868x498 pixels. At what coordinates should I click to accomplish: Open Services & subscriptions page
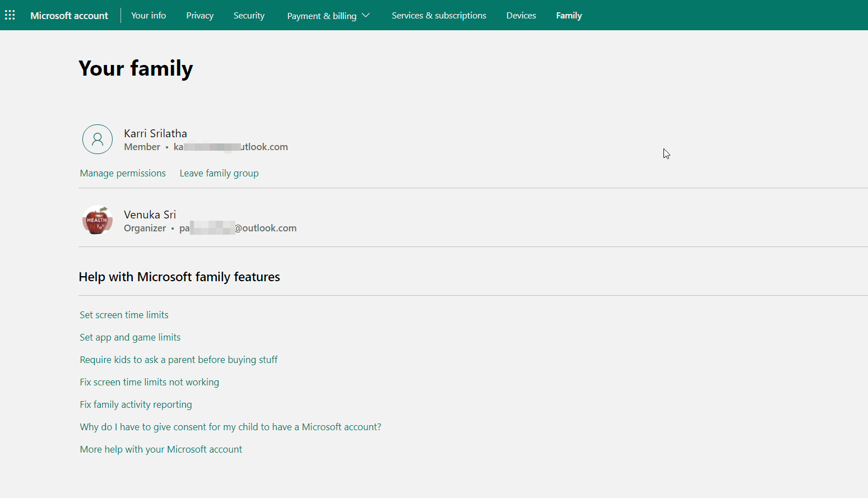(x=439, y=16)
